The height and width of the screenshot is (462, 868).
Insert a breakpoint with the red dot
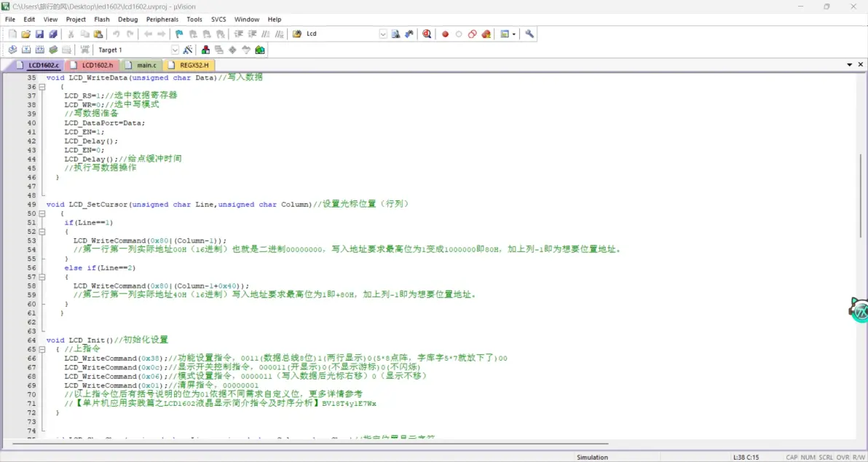tap(445, 34)
